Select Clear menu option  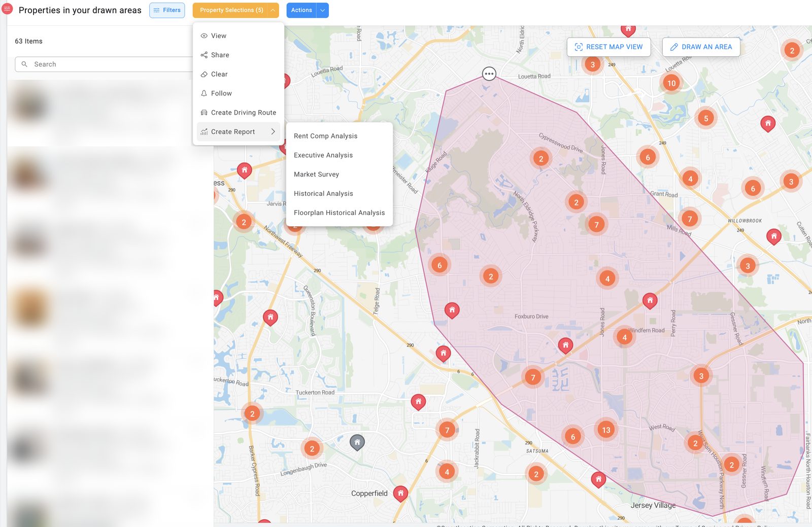(239, 74)
